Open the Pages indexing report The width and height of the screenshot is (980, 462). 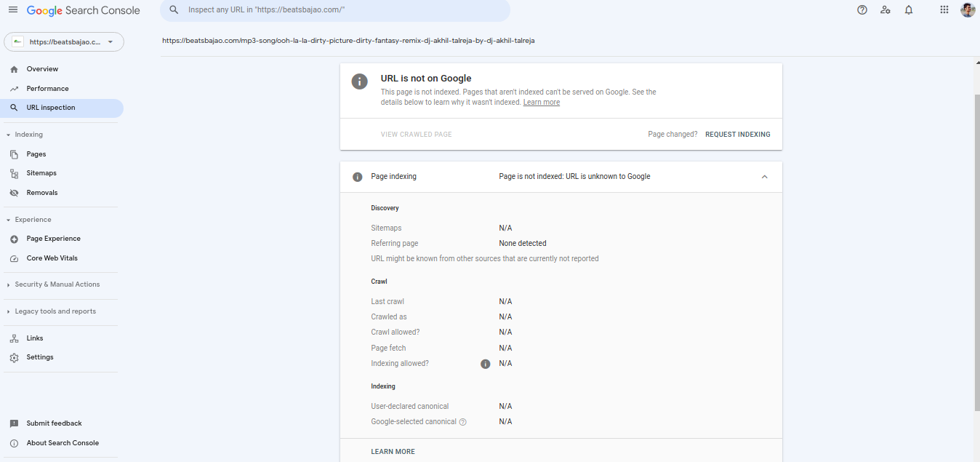pyautogui.click(x=36, y=154)
